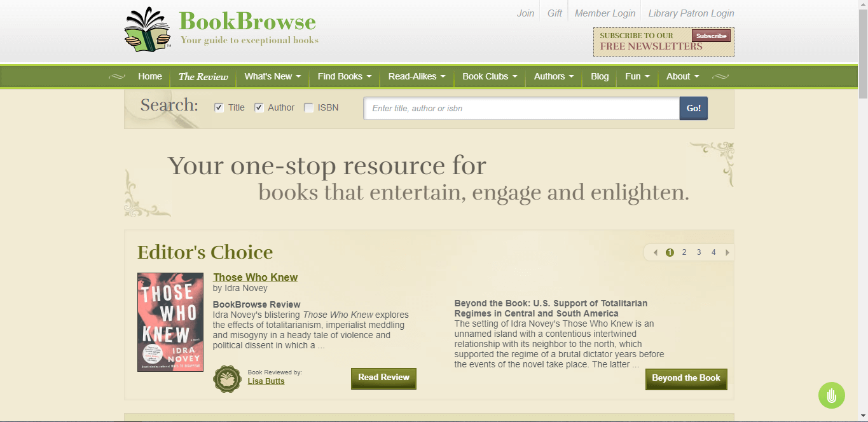Expand the About dropdown menu
The image size is (868, 422).
click(682, 76)
